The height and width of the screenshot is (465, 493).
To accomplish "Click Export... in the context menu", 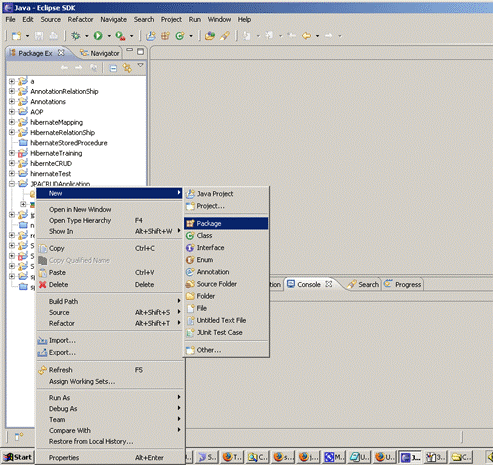I will click(x=109, y=353).
